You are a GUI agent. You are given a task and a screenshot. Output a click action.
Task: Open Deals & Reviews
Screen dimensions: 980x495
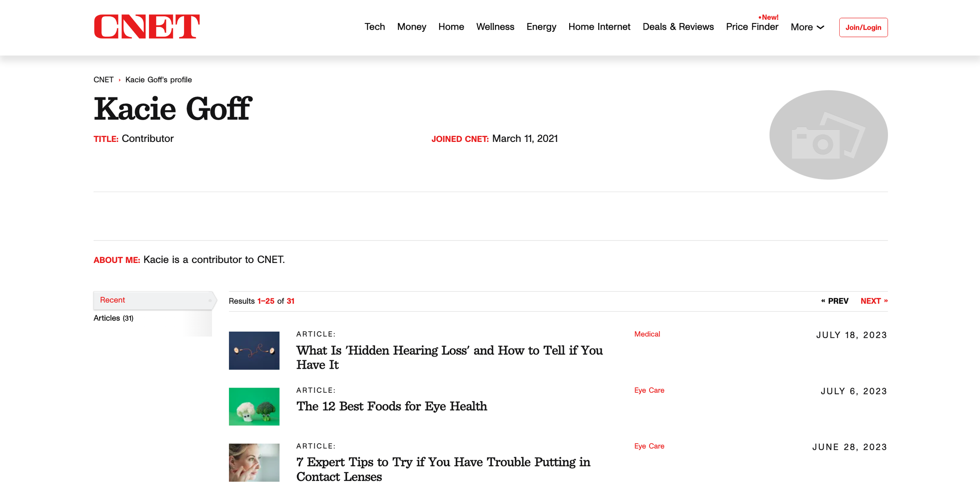[x=678, y=27]
